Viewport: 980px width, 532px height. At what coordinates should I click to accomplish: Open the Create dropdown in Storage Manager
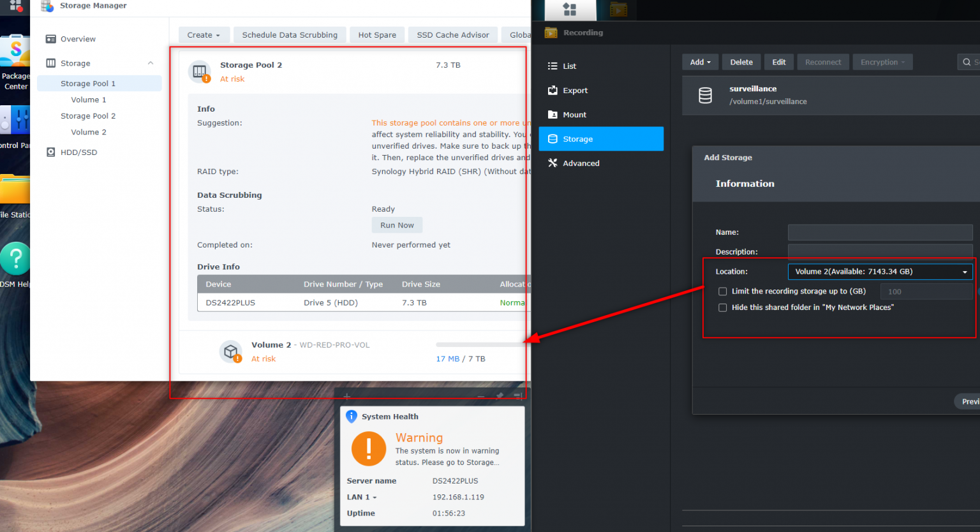[x=204, y=34]
